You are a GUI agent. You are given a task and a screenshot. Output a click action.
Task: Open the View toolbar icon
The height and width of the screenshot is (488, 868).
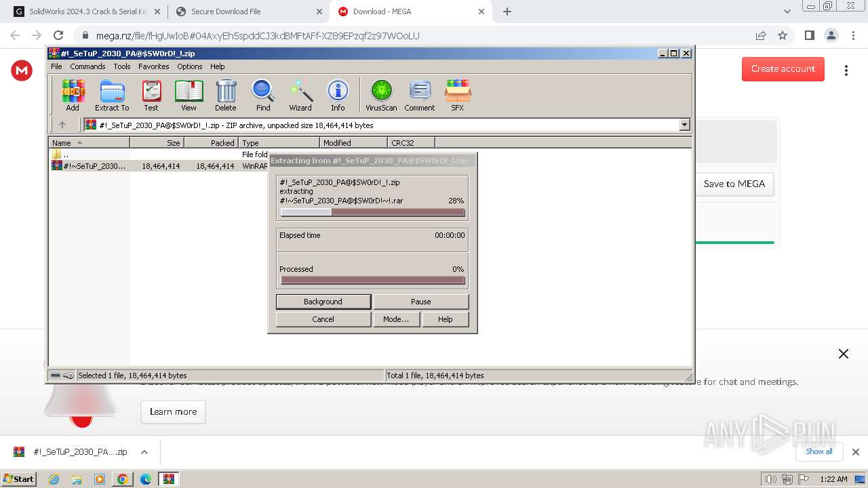pos(189,95)
